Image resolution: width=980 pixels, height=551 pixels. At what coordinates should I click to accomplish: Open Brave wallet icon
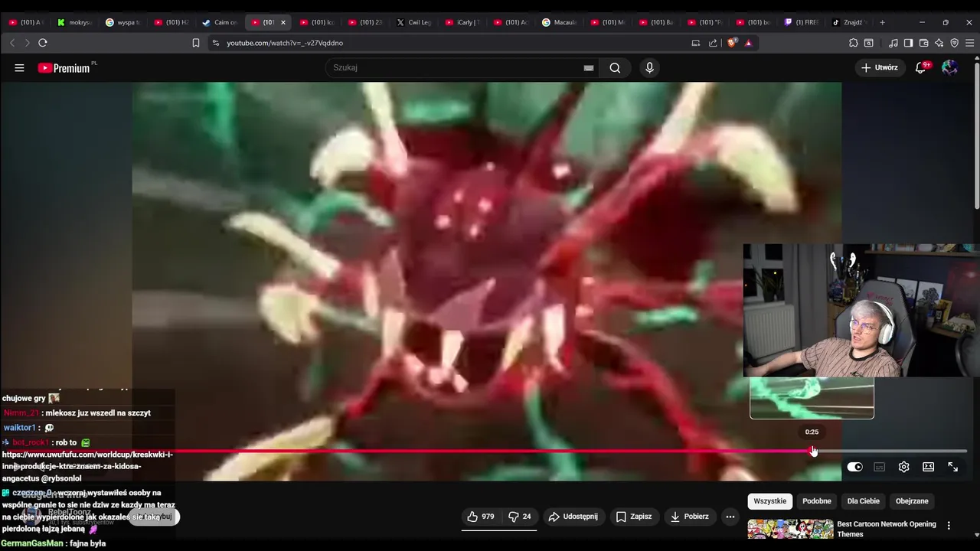click(924, 43)
